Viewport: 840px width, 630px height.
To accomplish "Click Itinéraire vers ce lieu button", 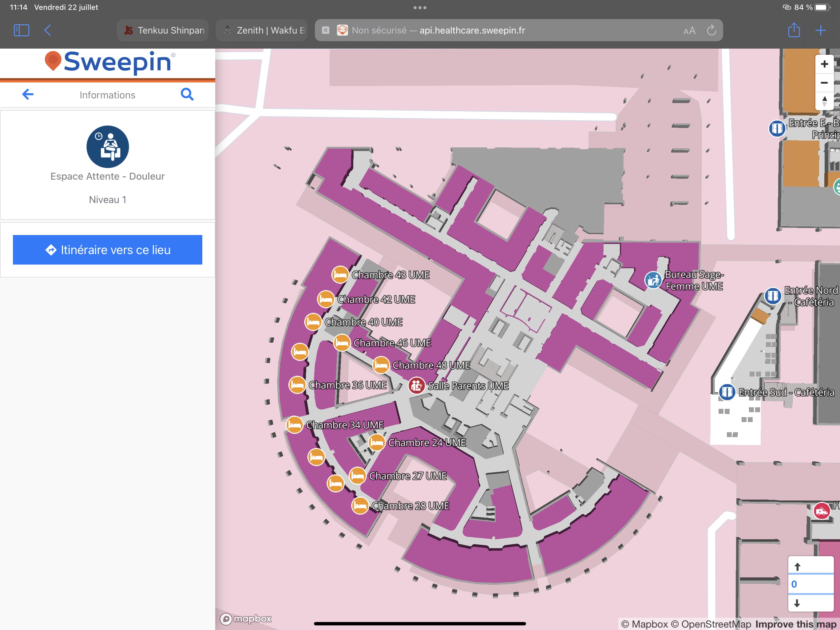I will click(x=108, y=250).
